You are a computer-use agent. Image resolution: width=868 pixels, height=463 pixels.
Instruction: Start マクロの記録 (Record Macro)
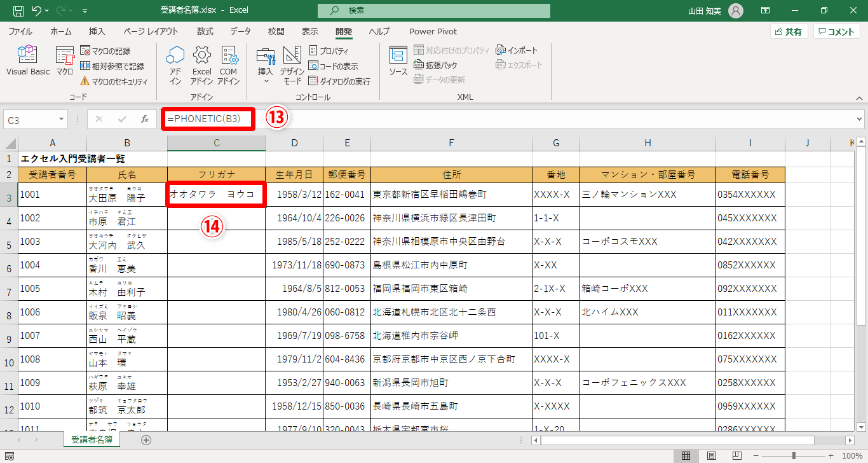[x=105, y=51]
